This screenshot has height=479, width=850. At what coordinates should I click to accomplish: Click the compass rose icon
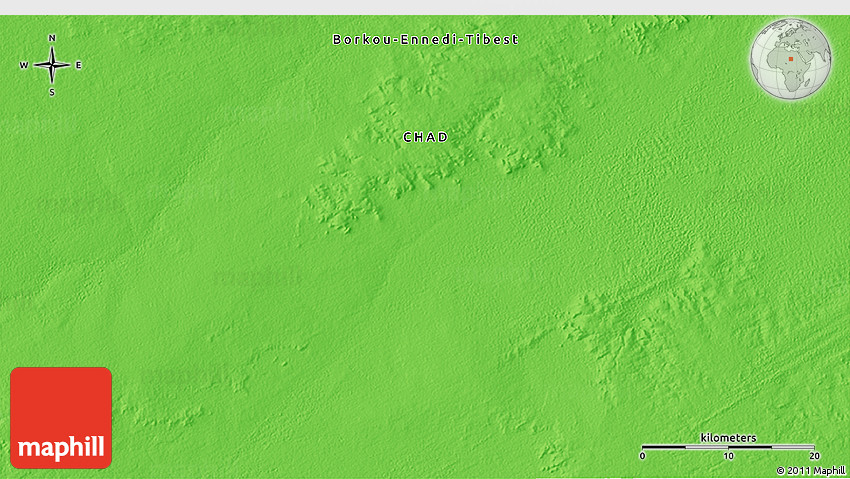[x=51, y=65]
